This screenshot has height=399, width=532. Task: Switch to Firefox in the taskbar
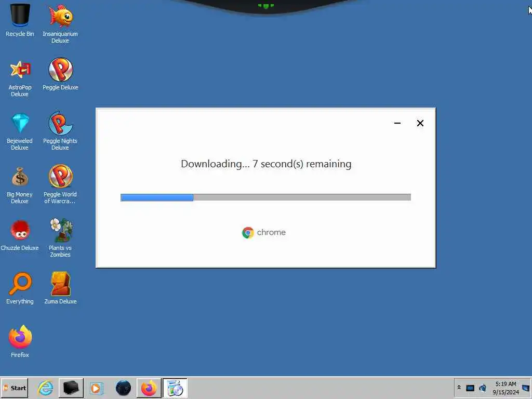[149, 388]
